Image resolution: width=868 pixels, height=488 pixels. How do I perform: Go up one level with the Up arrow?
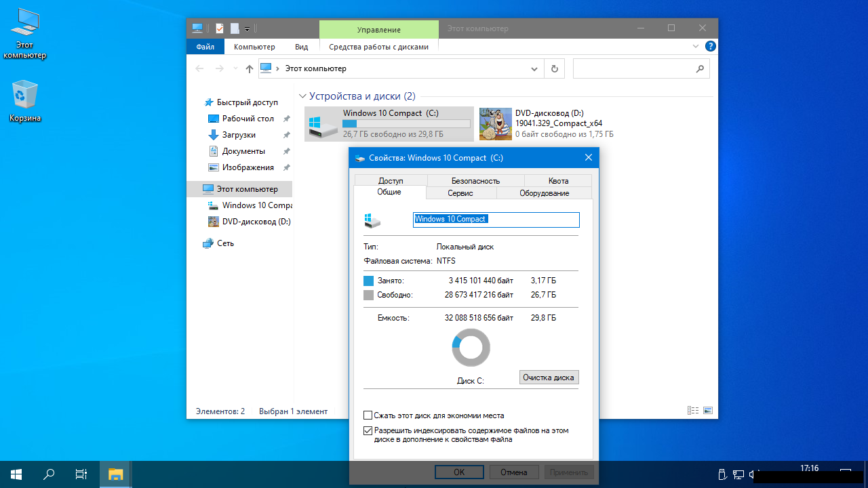click(x=250, y=68)
